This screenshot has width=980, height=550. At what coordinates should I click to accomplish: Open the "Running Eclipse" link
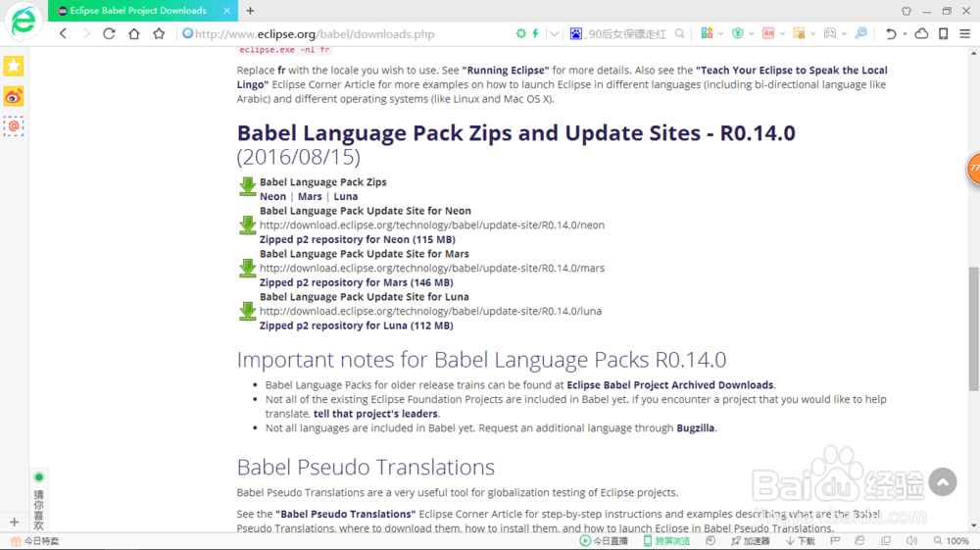(505, 70)
